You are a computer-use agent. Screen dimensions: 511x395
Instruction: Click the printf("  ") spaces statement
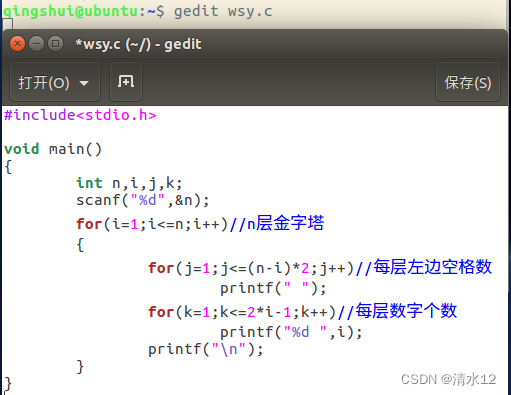click(273, 288)
